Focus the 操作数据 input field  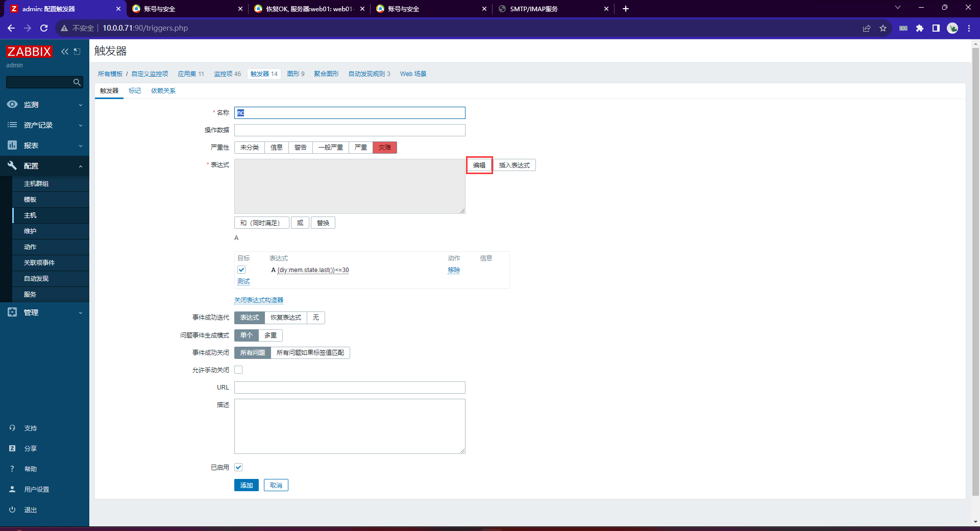pyautogui.click(x=350, y=130)
